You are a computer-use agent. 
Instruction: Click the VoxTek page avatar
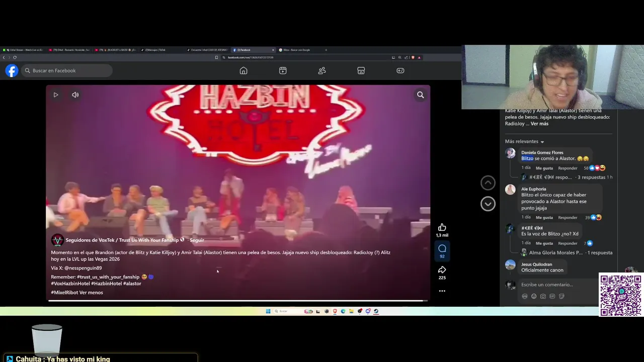[x=57, y=240]
